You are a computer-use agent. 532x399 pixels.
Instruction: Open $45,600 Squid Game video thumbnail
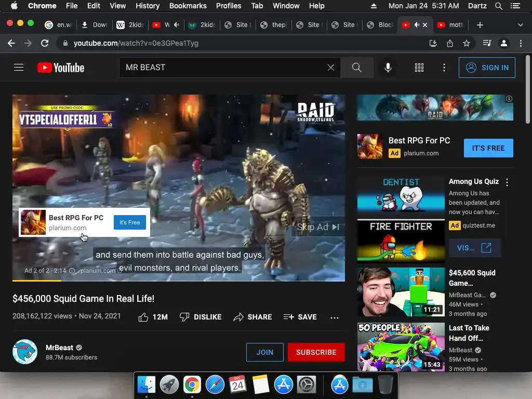pyautogui.click(x=401, y=292)
